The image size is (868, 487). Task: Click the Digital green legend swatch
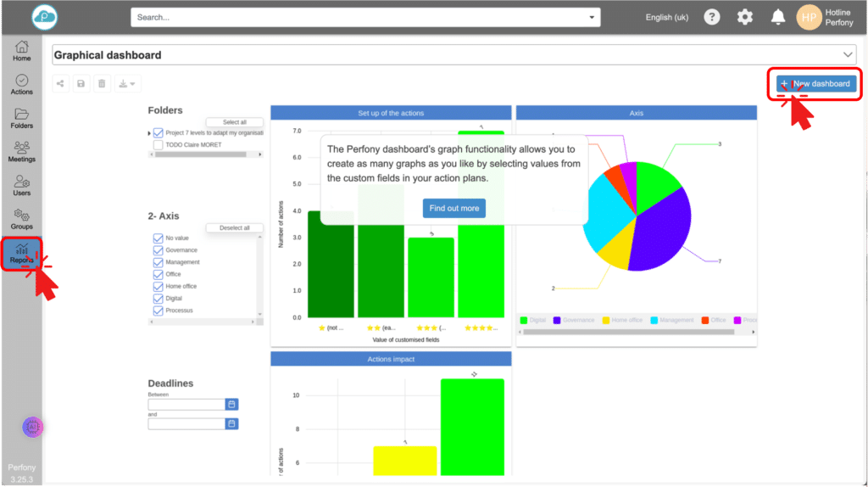525,320
